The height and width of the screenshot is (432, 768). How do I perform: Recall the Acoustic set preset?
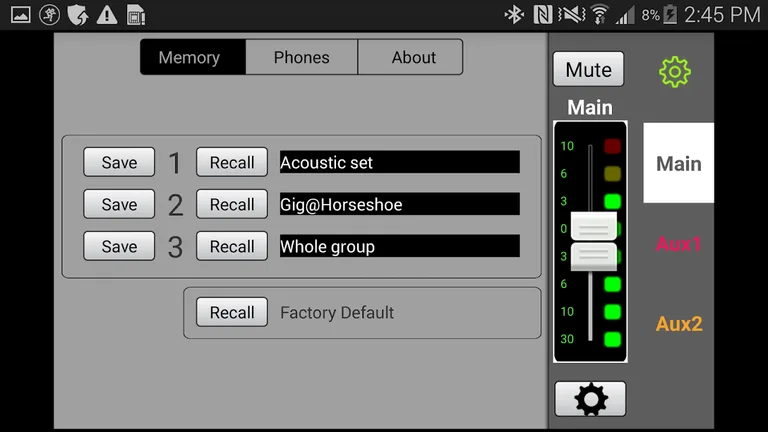(232, 162)
